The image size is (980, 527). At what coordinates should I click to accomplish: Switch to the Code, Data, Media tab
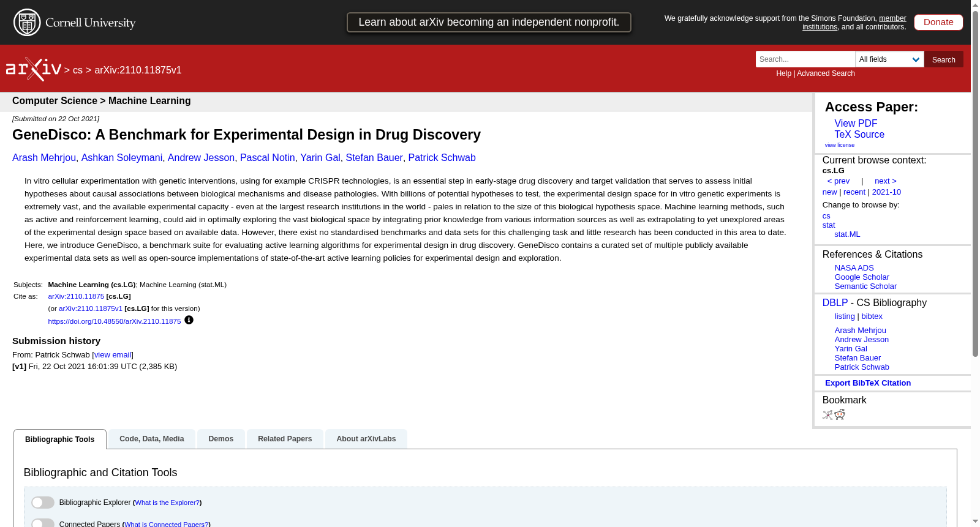point(152,439)
